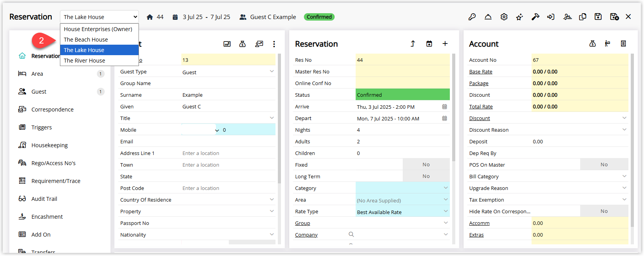
Task: Click the plus icon in Reservation panel
Action: click(445, 44)
